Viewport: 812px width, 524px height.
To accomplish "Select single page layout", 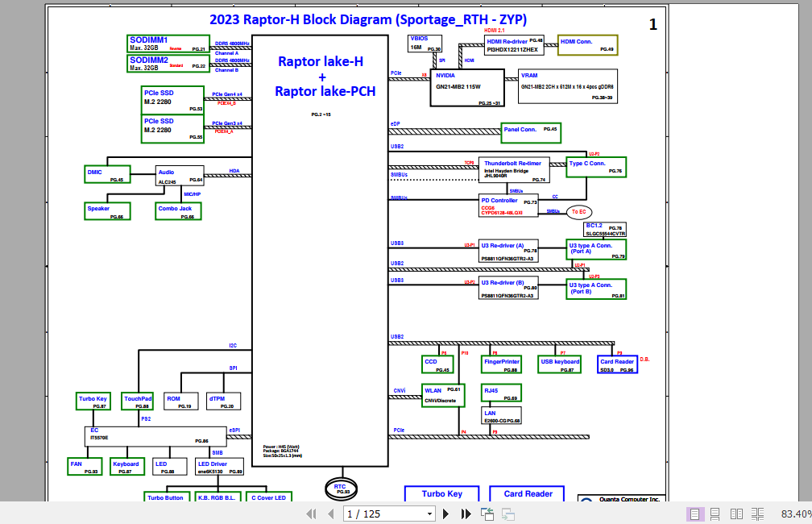I will click(695, 514).
